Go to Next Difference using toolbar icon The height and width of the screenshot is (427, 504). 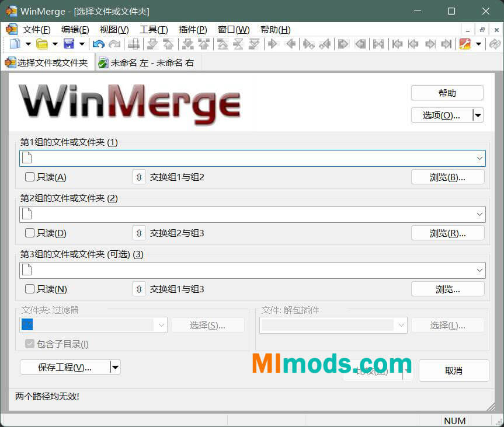[152, 44]
